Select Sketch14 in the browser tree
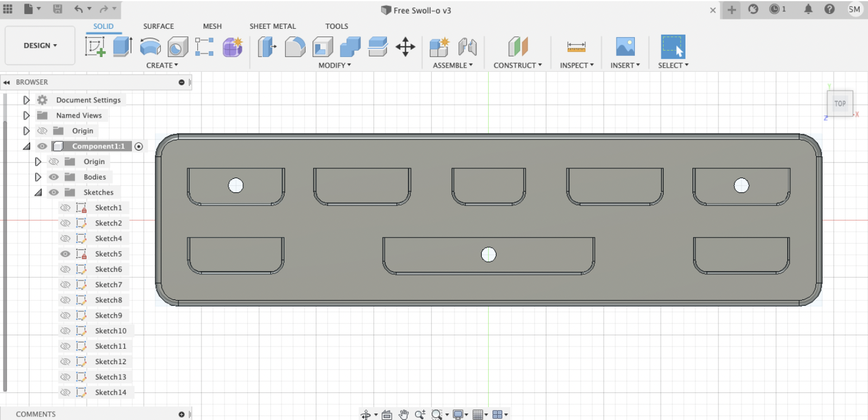Screen dimensions: 868x420 pyautogui.click(x=111, y=392)
